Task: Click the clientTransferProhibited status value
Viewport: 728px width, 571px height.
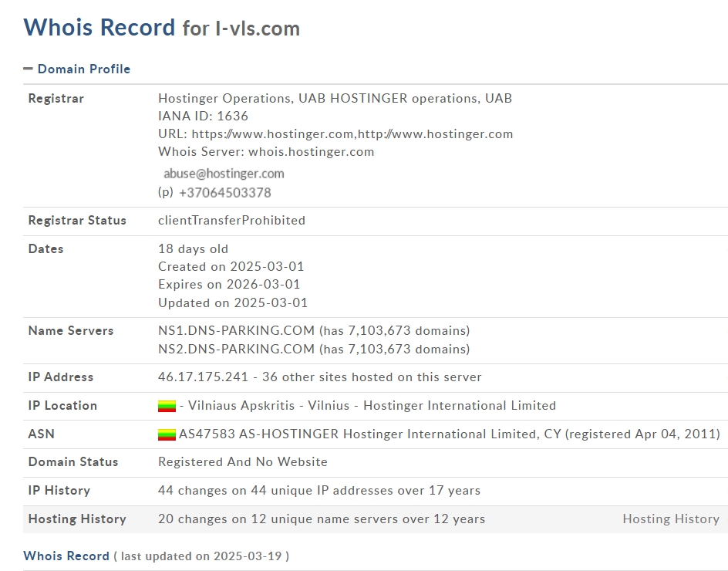Action: pos(231,220)
